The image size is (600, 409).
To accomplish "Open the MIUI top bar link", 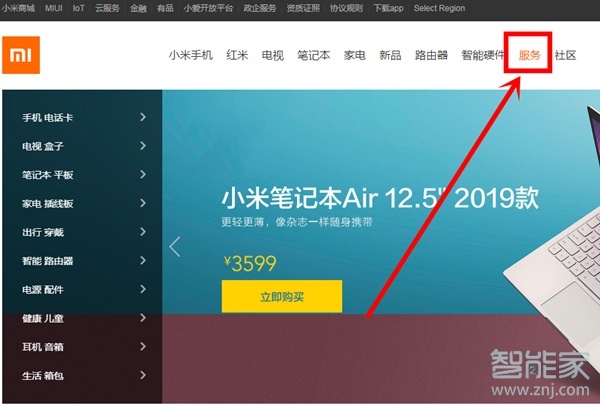I will coord(54,8).
